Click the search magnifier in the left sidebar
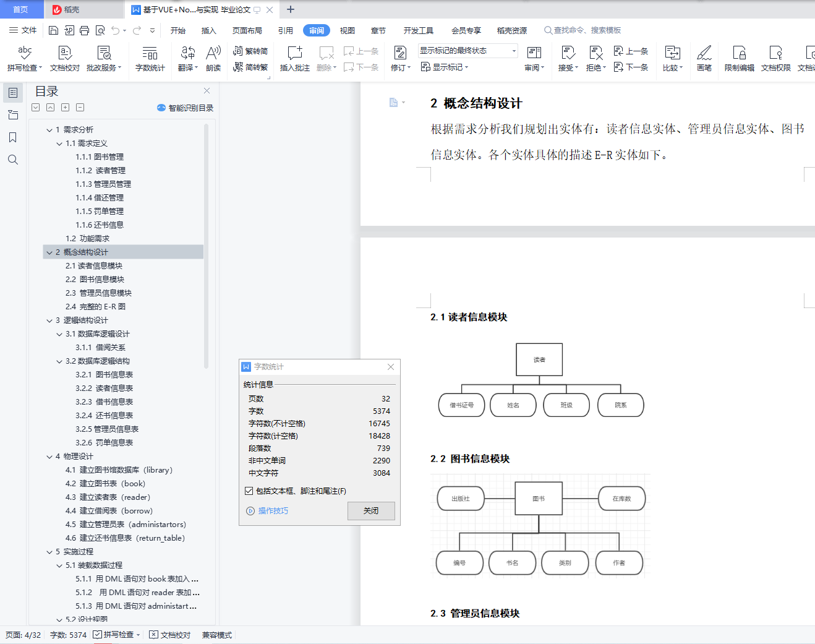 [12, 160]
